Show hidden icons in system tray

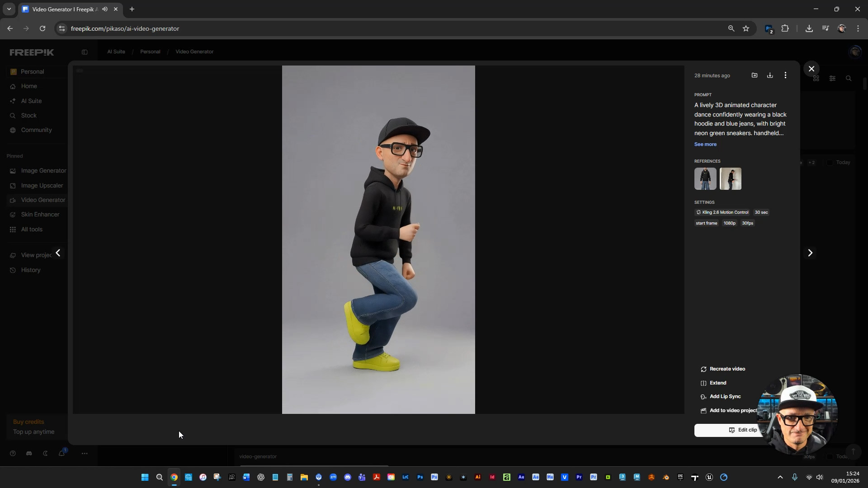click(x=780, y=478)
